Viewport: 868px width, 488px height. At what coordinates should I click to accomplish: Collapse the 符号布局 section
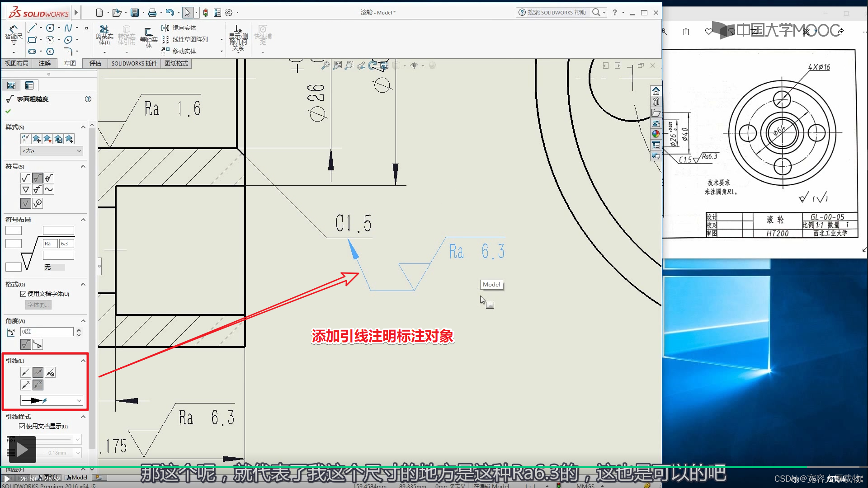click(x=83, y=220)
